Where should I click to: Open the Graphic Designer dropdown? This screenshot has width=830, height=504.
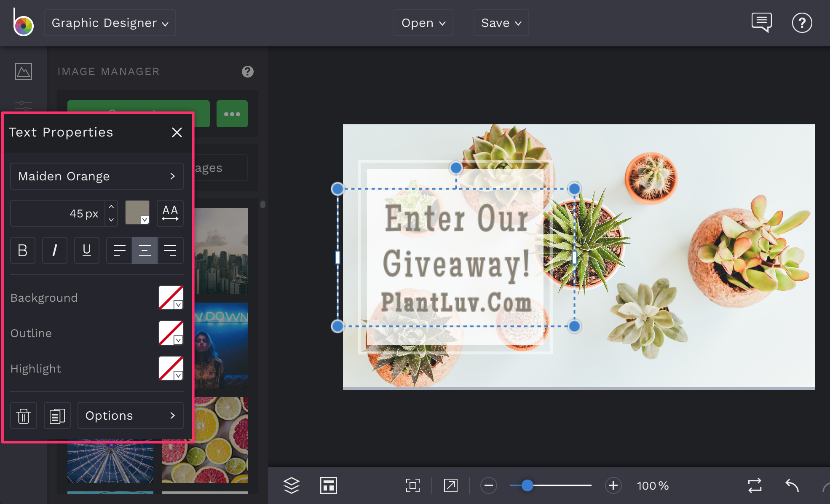[110, 23]
